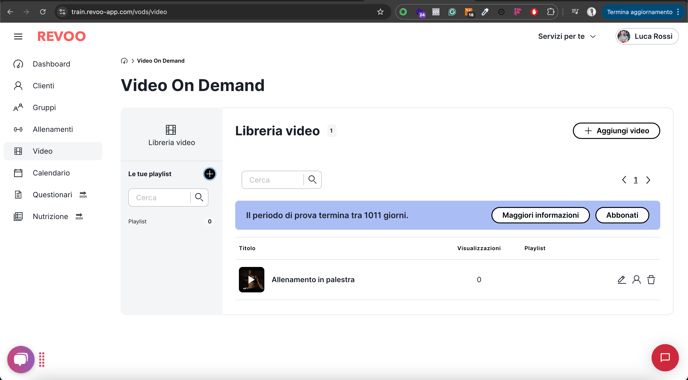The image size is (688, 380).
Task: Add a new playlist with plus icon
Action: coord(210,174)
